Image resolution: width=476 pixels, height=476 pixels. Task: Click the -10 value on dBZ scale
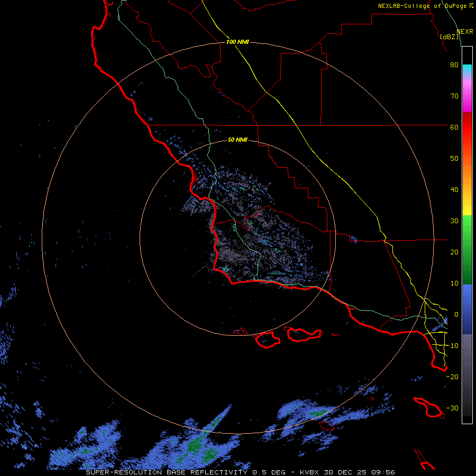[x=452, y=345]
